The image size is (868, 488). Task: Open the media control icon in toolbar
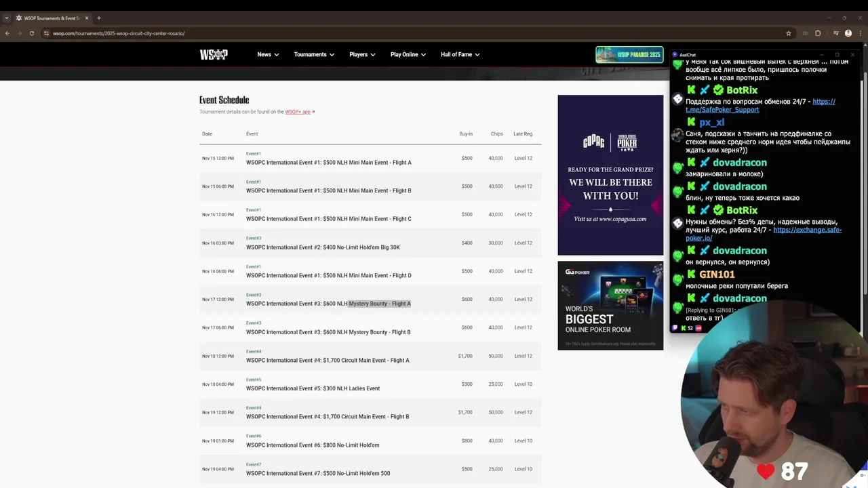point(835,33)
